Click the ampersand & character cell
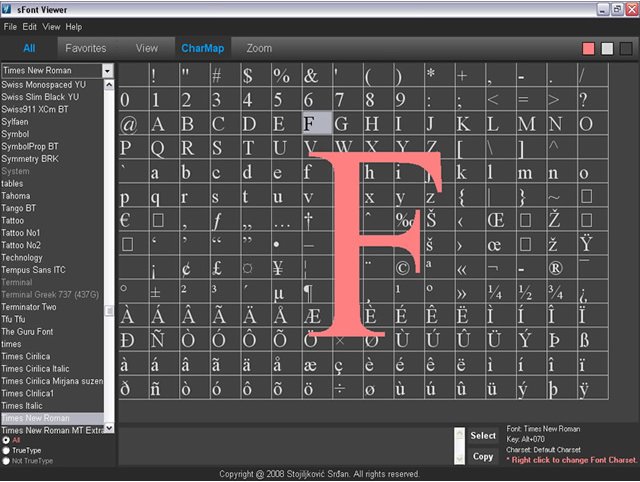Image resolution: width=640 pixels, height=482 pixels. pyautogui.click(x=317, y=75)
